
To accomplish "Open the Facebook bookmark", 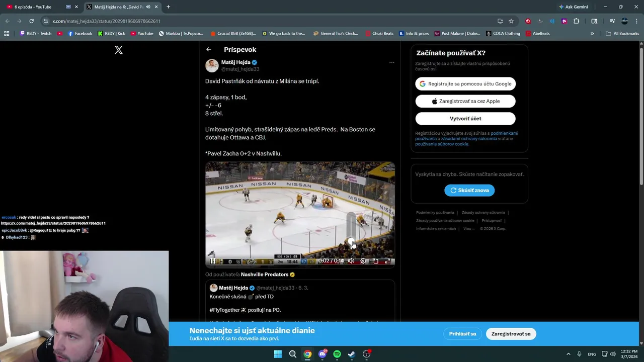I will [80, 34].
